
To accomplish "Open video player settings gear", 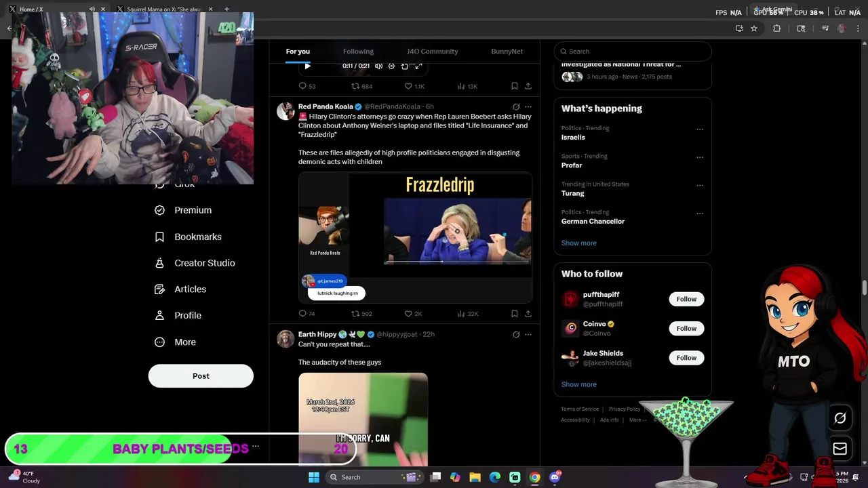I will pos(391,66).
